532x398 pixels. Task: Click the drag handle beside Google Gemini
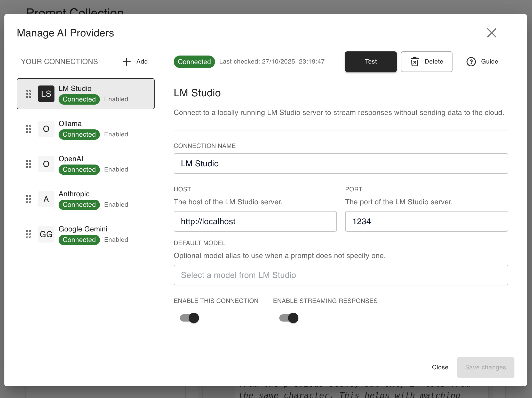(29, 234)
